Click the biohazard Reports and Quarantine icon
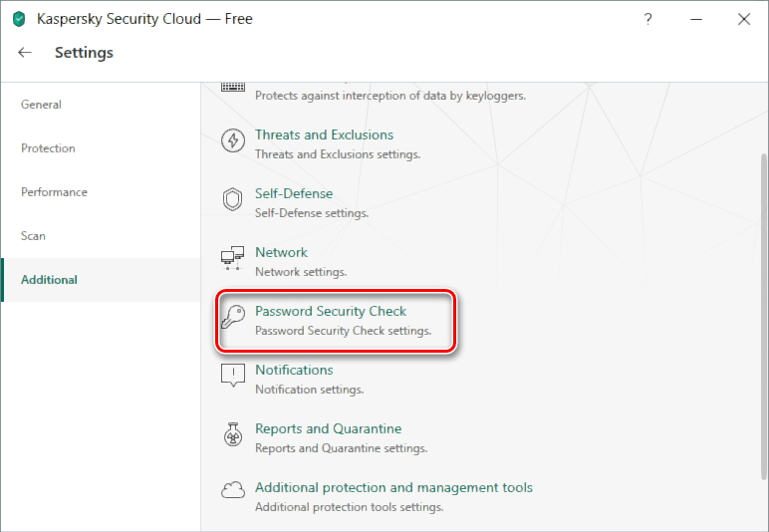 click(232, 434)
